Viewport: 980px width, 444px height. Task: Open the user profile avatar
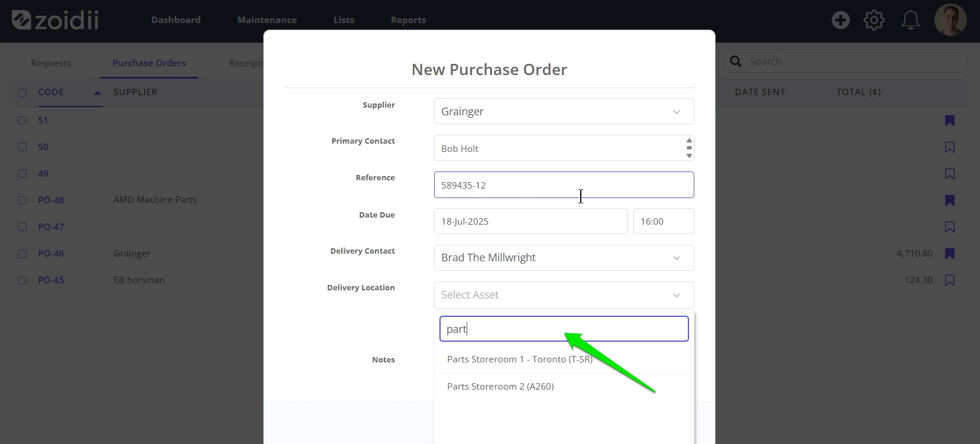pyautogui.click(x=950, y=20)
